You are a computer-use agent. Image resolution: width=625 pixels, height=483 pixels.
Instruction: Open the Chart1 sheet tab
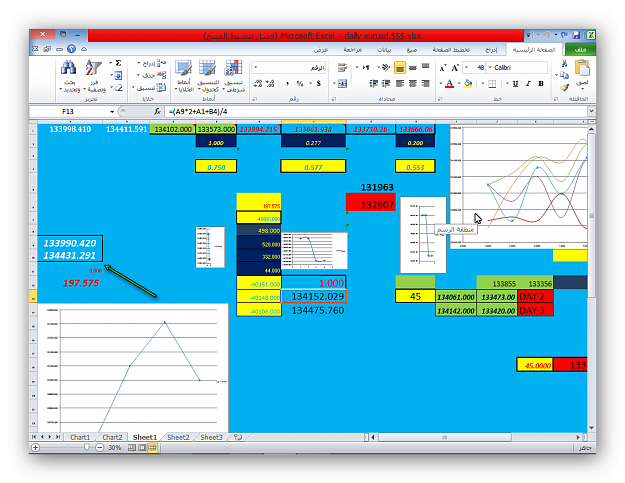coord(80,437)
